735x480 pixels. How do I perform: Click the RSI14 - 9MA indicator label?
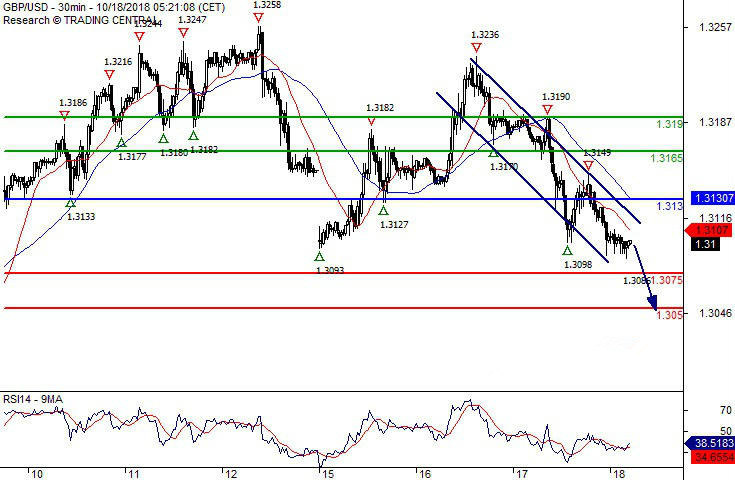click(33, 399)
